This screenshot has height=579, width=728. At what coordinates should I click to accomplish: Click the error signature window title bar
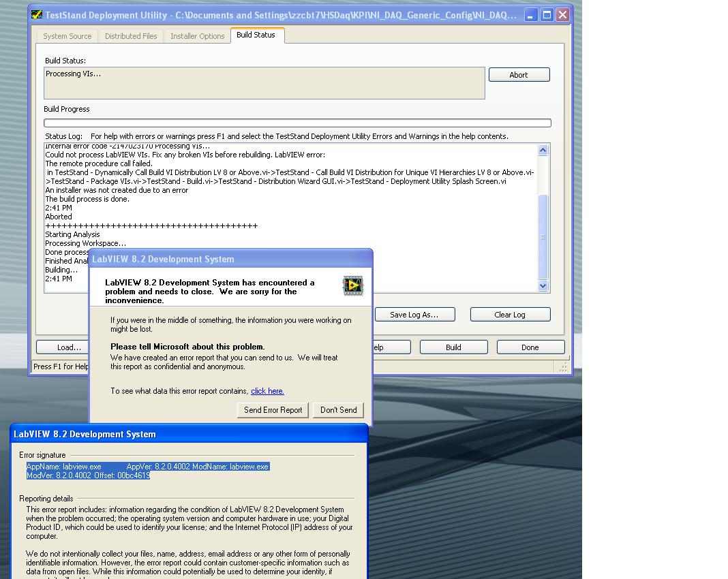(189, 434)
